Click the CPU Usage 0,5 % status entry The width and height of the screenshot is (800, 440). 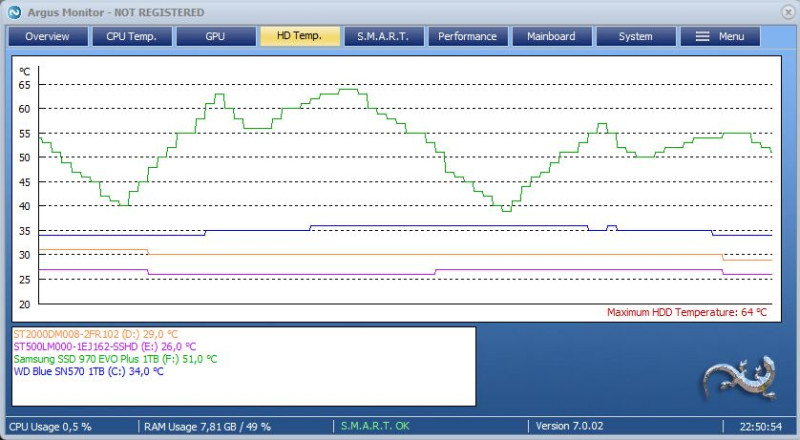(50, 426)
